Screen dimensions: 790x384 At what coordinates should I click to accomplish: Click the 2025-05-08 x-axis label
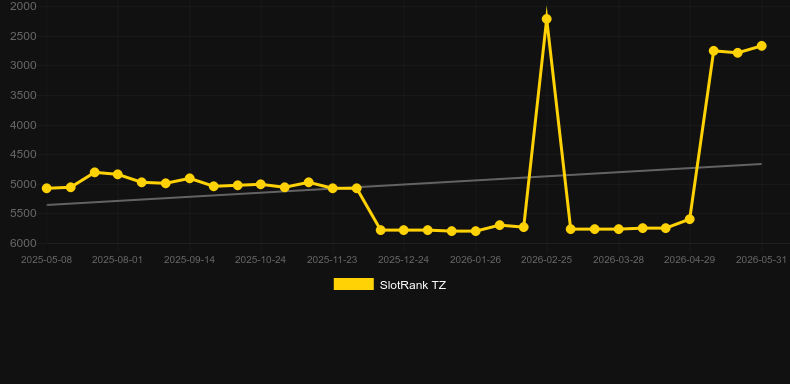(46, 260)
